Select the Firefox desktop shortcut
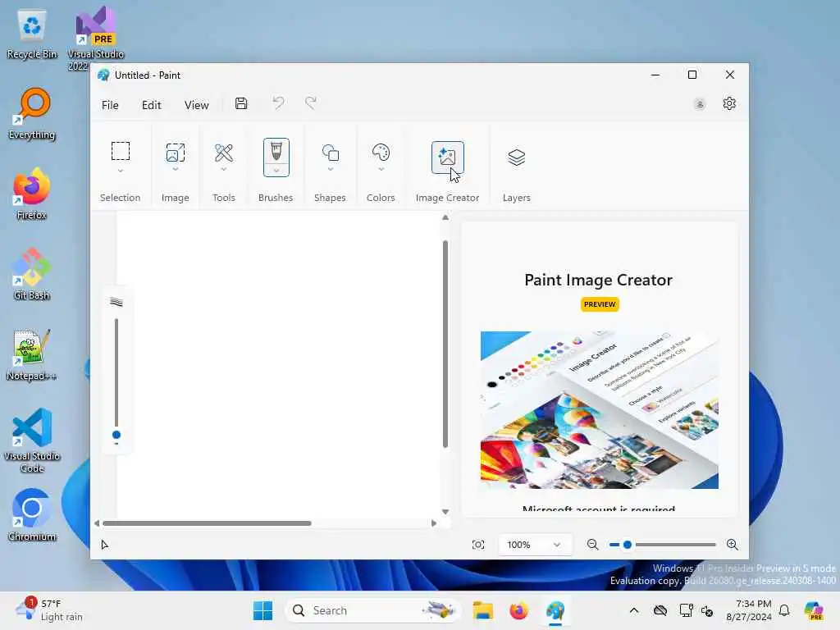The height and width of the screenshot is (630, 840). pyautogui.click(x=32, y=194)
